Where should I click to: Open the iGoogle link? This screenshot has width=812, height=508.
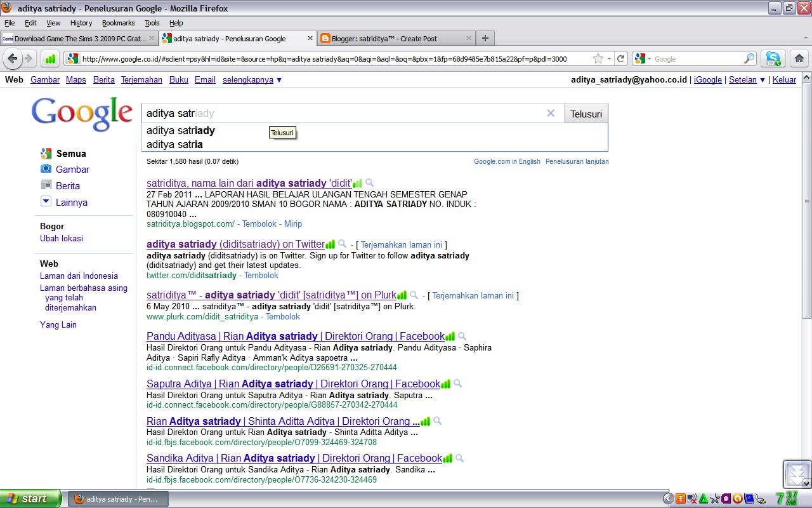pos(708,79)
